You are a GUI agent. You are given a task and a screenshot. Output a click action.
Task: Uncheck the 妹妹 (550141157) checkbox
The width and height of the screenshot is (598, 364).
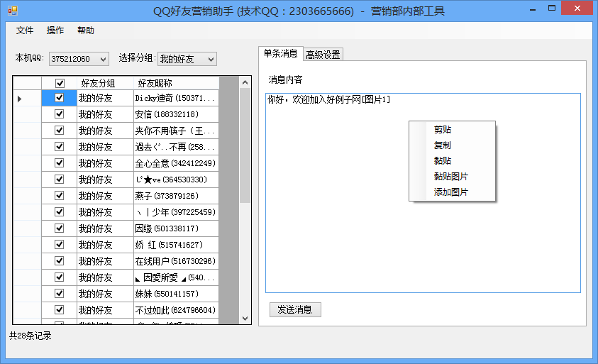click(59, 294)
